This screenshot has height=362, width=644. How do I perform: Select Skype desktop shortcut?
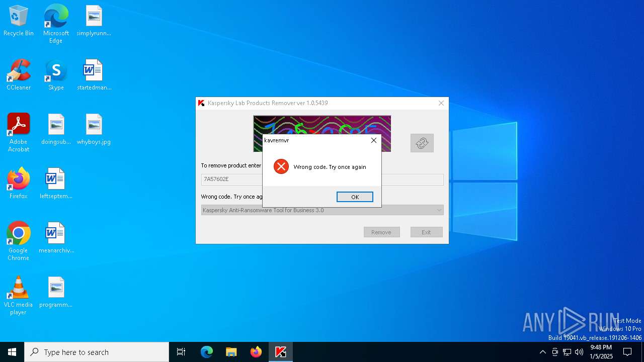point(56,75)
